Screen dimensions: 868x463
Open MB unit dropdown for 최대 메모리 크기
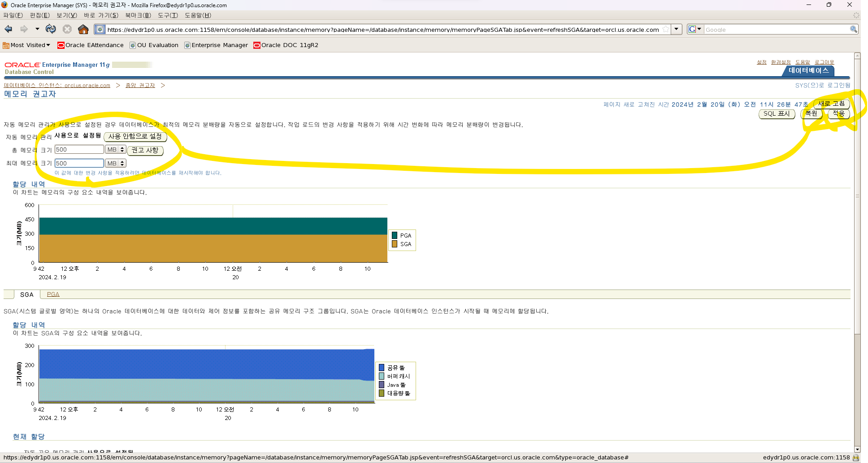coord(115,164)
